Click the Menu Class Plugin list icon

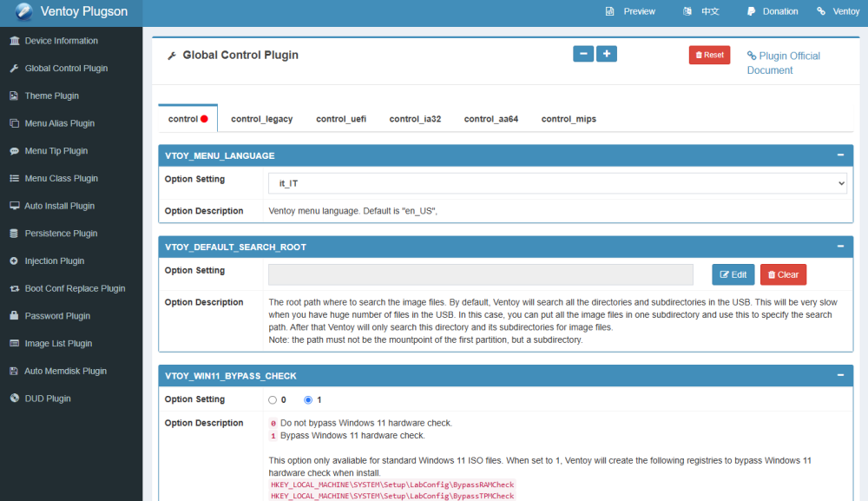(x=15, y=178)
